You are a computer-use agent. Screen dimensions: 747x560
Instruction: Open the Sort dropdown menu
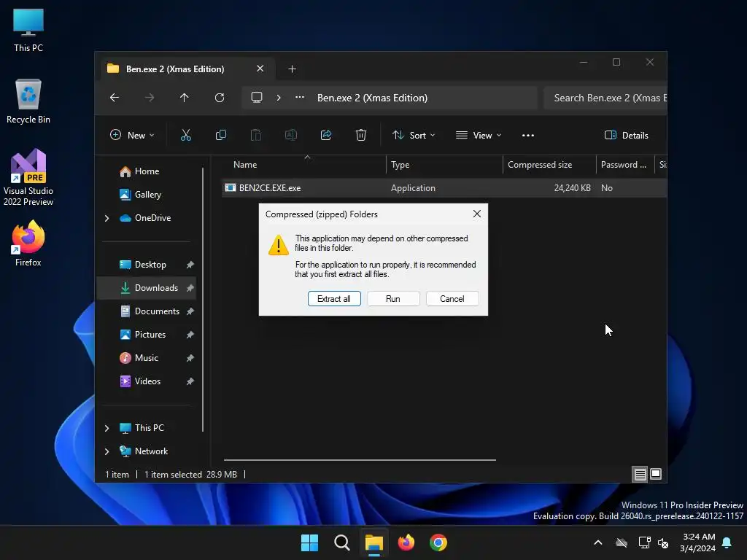[x=414, y=135]
